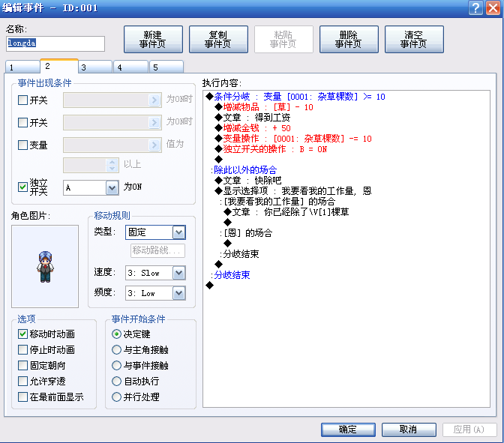The image size is (504, 443).
Task: Uncheck the 独立开关 checkbox
Action: click(x=22, y=187)
